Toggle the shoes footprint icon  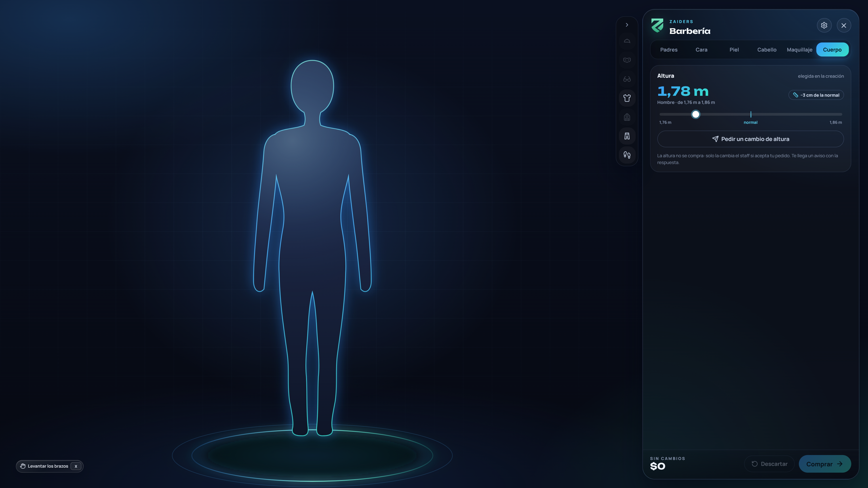[x=627, y=155]
